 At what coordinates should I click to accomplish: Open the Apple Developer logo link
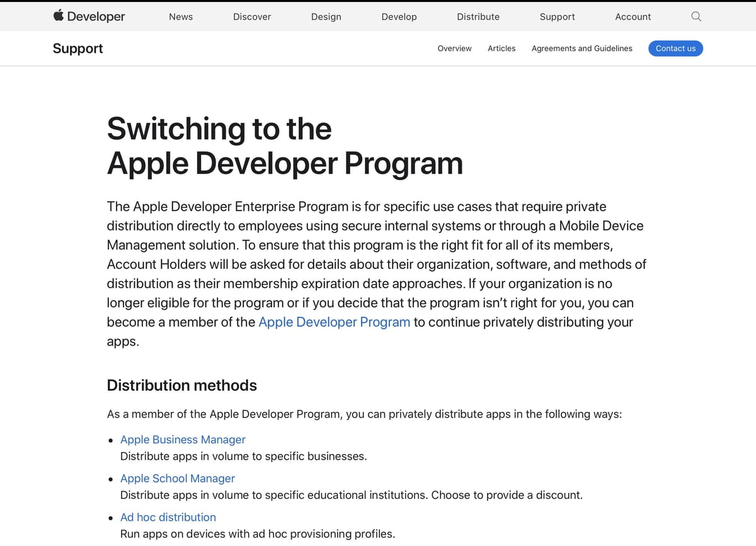tap(89, 16)
